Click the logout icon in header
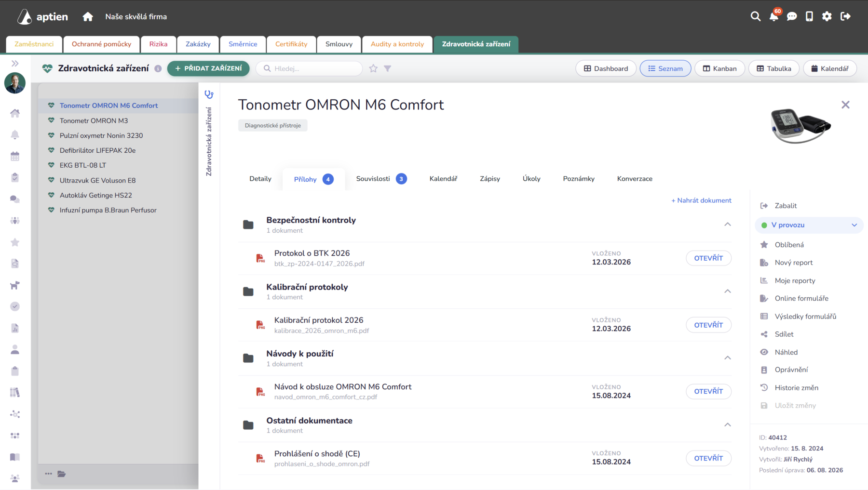Image resolution: width=868 pixels, height=490 pixels. click(x=845, y=16)
